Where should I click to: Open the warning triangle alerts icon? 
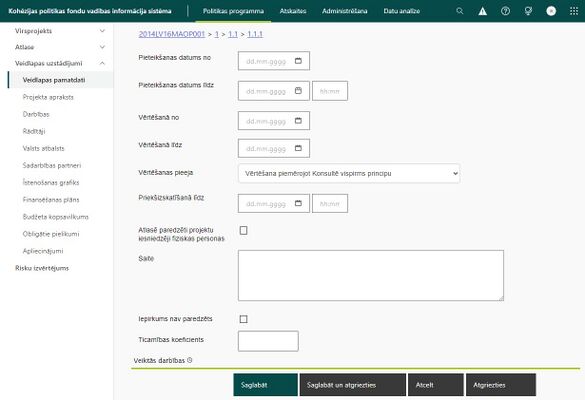[482, 11]
